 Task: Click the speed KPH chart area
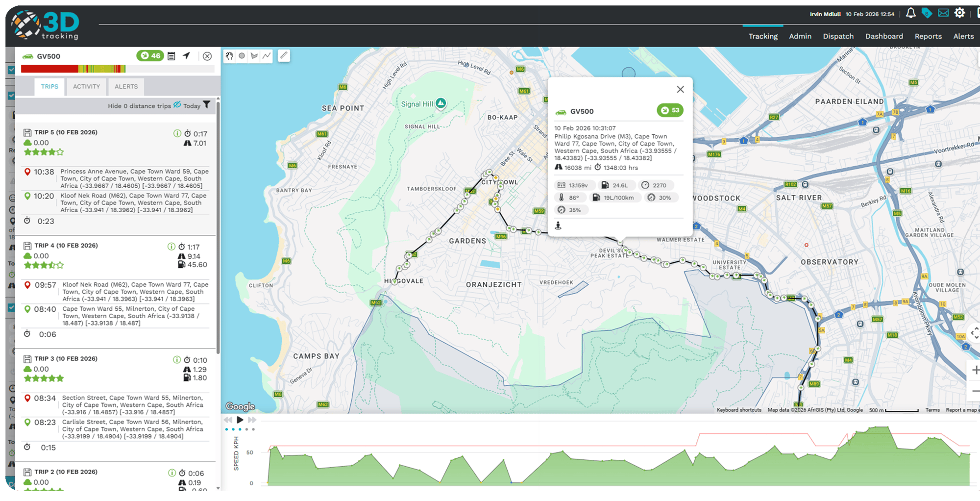pyautogui.click(x=618, y=456)
